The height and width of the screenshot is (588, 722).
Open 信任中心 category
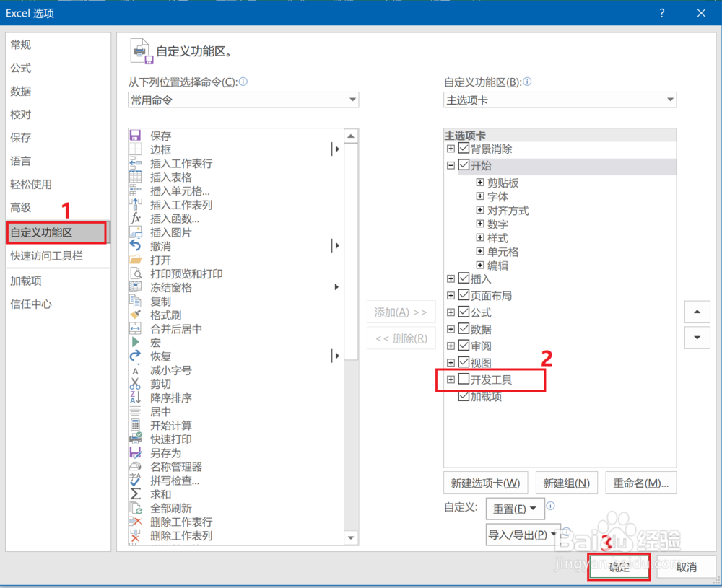pyautogui.click(x=31, y=304)
